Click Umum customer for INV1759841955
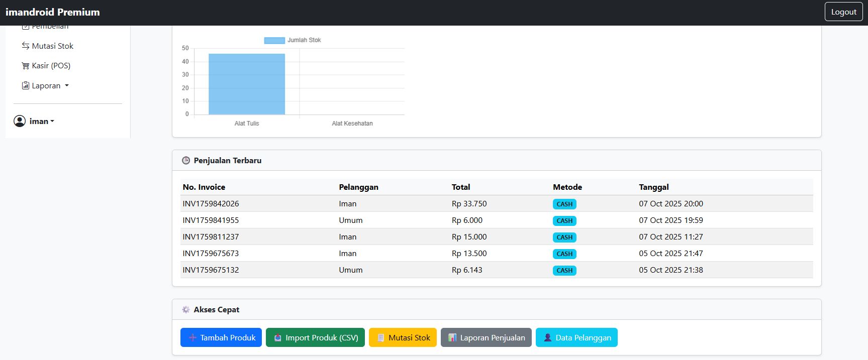The image size is (868, 360). point(351,220)
